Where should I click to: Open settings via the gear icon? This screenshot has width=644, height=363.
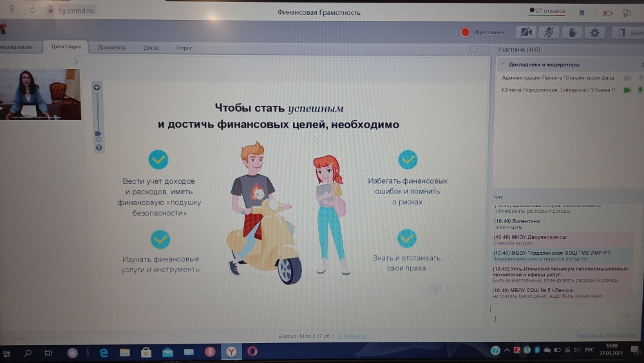[594, 32]
